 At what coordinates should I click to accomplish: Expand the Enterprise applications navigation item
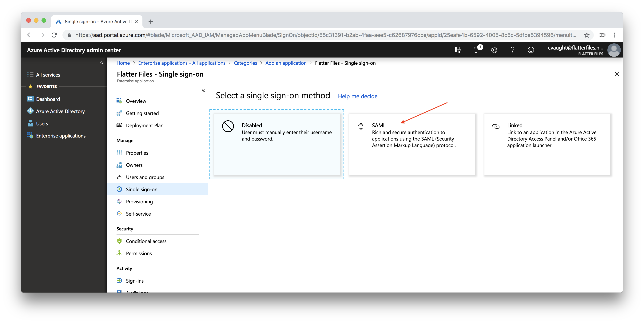point(61,136)
